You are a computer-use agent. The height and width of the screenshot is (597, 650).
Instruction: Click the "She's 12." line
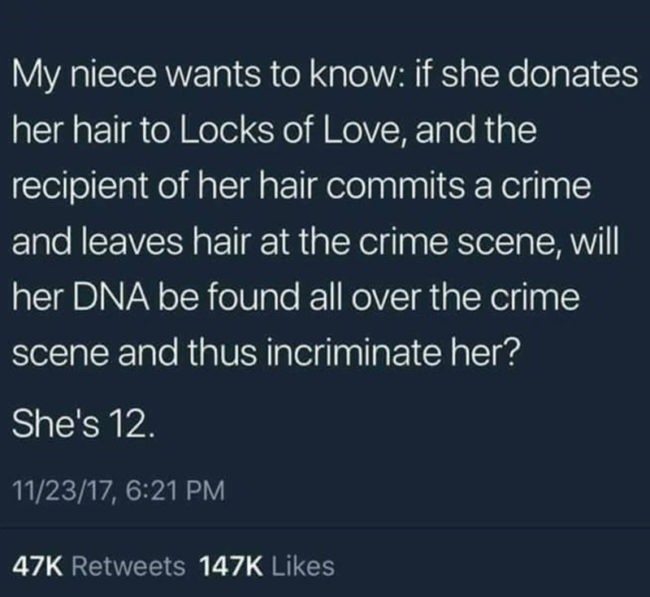point(83,427)
